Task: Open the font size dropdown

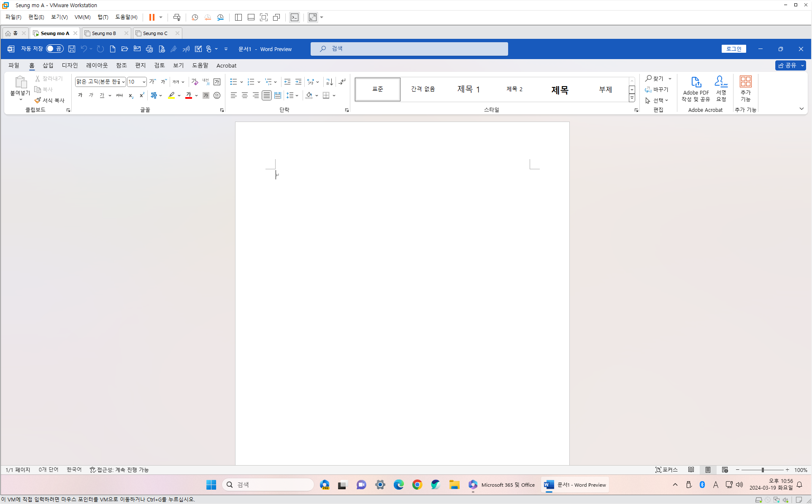Action: tap(144, 82)
